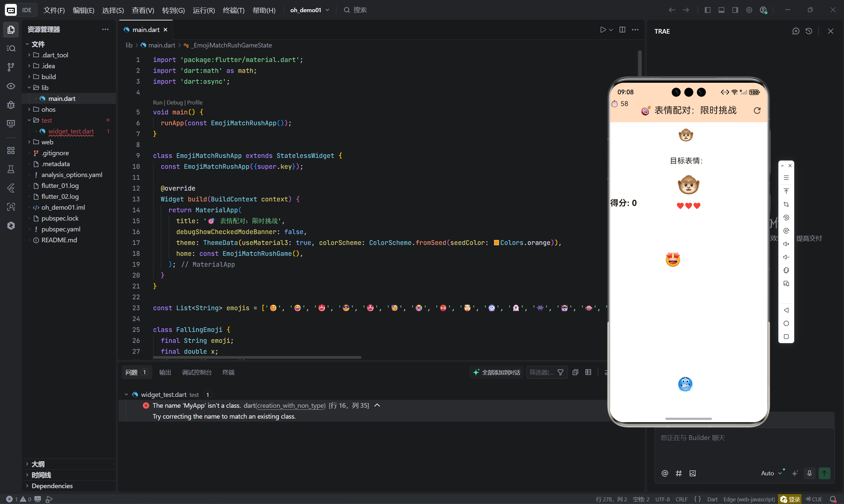Open the 终端(T) menu
The height and width of the screenshot is (504, 844).
(234, 10)
